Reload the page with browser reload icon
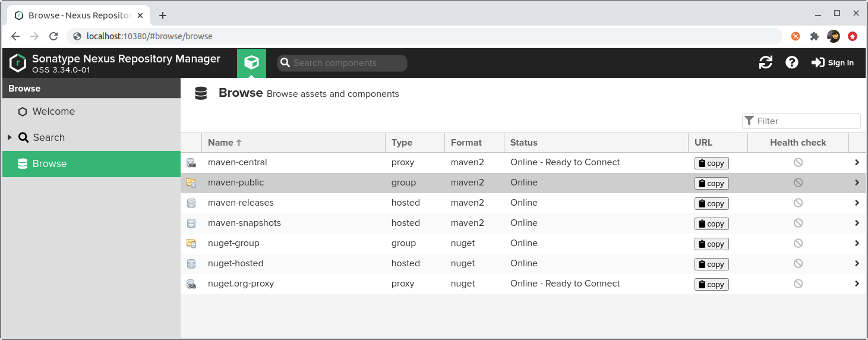 tap(53, 36)
